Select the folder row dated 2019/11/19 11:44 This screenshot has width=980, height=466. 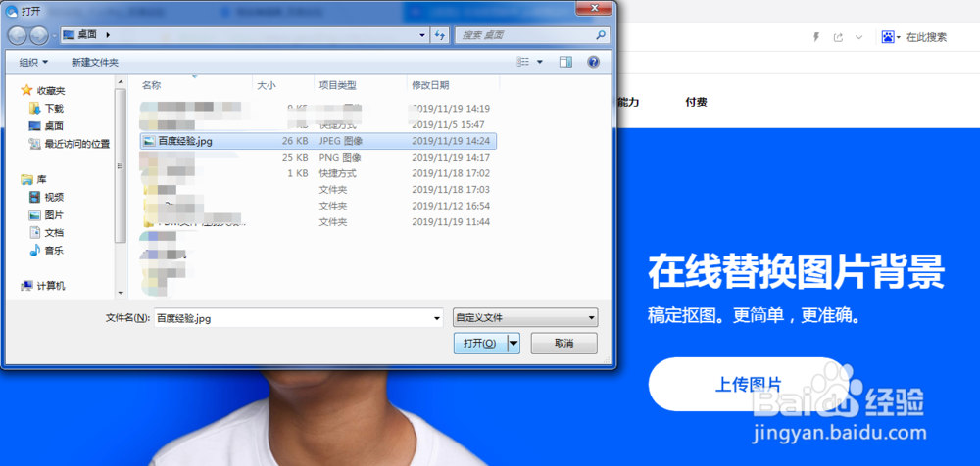click(x=318, y=222)
